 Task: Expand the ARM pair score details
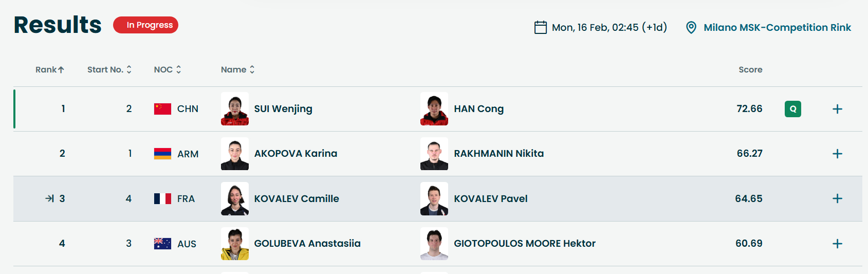point(837,154)
